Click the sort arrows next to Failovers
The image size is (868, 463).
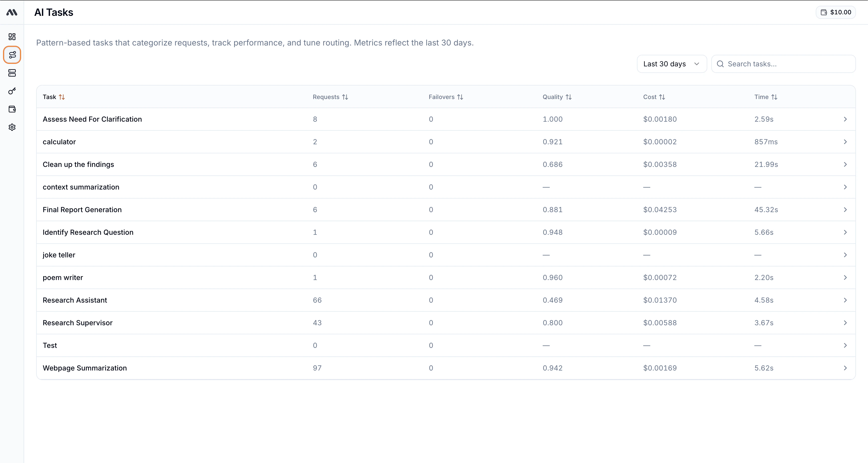click(x=460, y=97)
